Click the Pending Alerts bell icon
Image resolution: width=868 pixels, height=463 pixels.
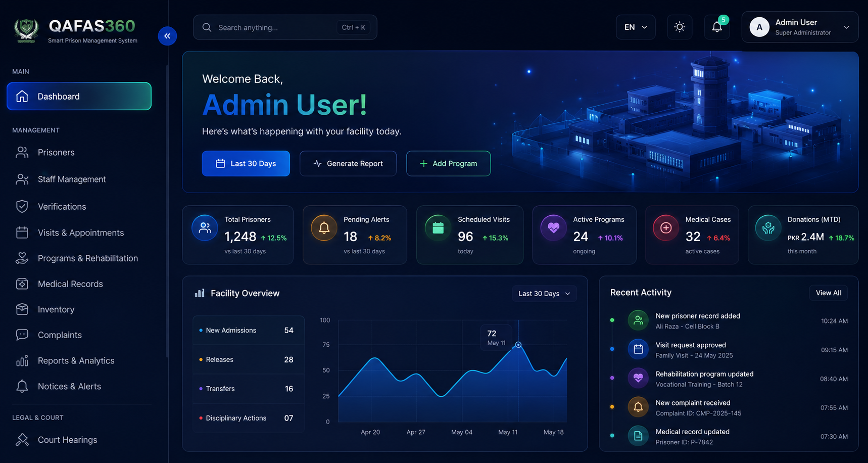point(324,227)
